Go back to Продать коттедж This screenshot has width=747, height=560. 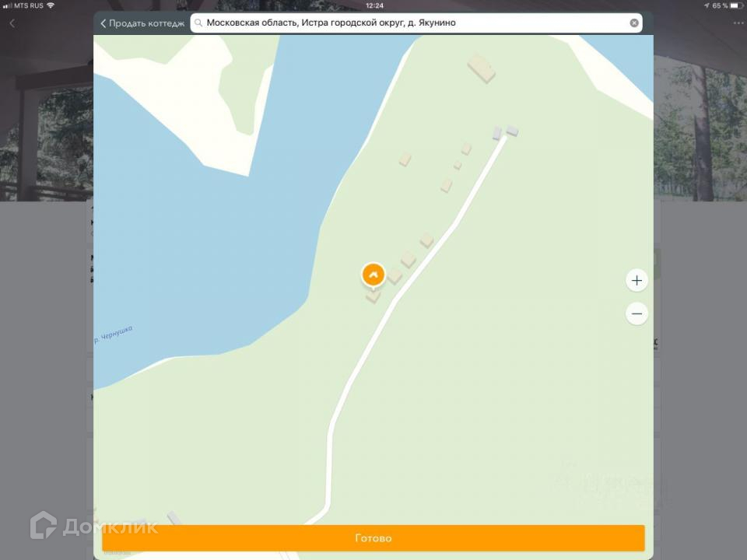coord(142,23)
